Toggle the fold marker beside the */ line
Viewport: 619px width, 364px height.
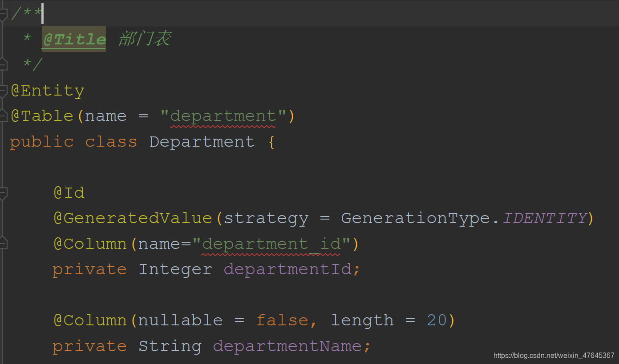click(3, 65)
